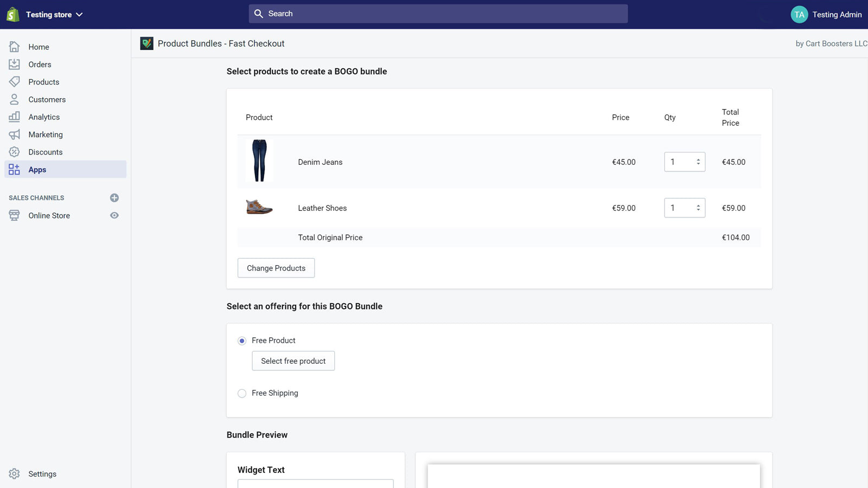The image size is (868, 488).
Task: Adjust Denim Jeans quantity stepper
Action: 698,162
